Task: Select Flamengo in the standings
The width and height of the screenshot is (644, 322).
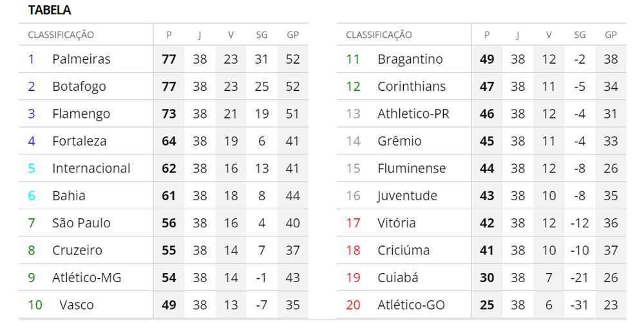Action: (81, 114)
